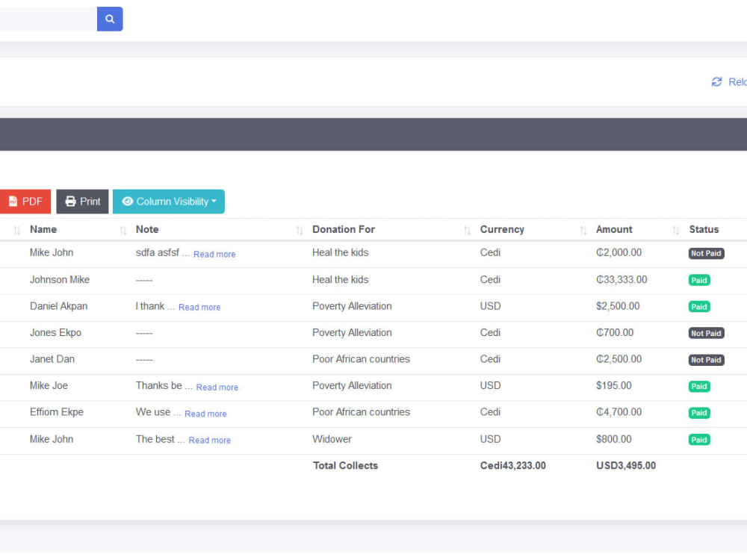Open the Column Visibility dropdown
Image resolution: width=747 pixels, height=560 pixels.
click(169, 202)
